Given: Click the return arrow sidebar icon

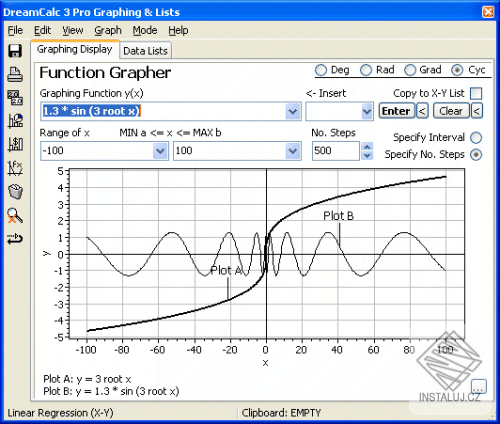Looking at the screenshot, I should tap(15, 239).
